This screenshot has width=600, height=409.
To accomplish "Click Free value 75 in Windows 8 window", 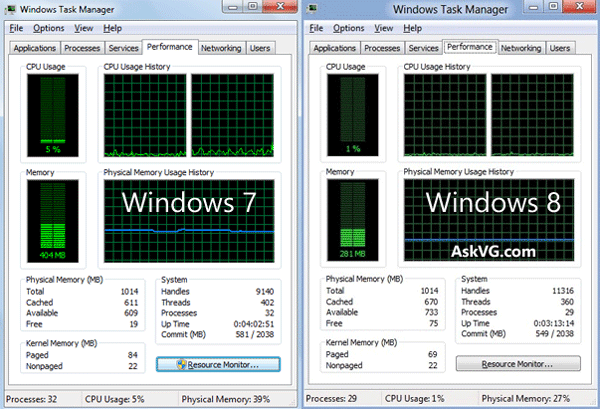I will click(x=434, y=323).
